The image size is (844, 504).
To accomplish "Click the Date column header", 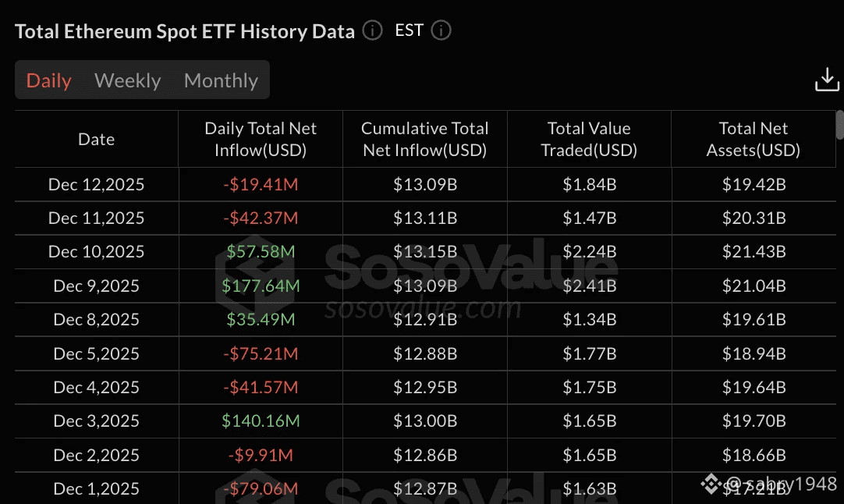I will pos(97,139).
